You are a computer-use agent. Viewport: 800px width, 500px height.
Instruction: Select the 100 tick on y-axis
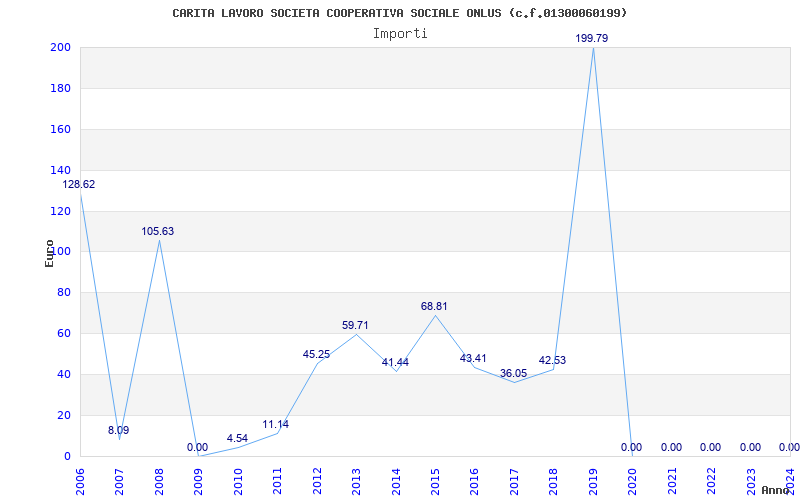click(60, 252)
